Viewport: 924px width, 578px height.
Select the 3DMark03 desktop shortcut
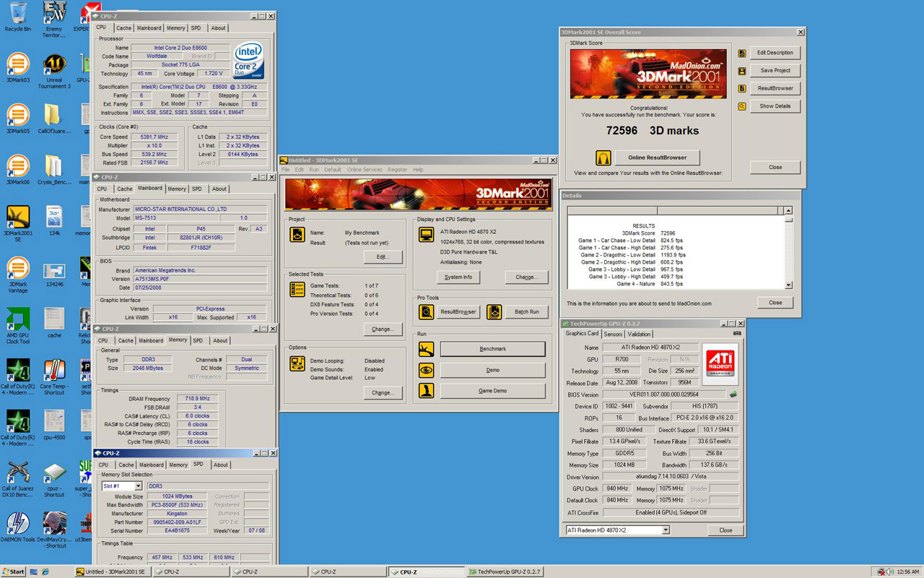[18, 66]
